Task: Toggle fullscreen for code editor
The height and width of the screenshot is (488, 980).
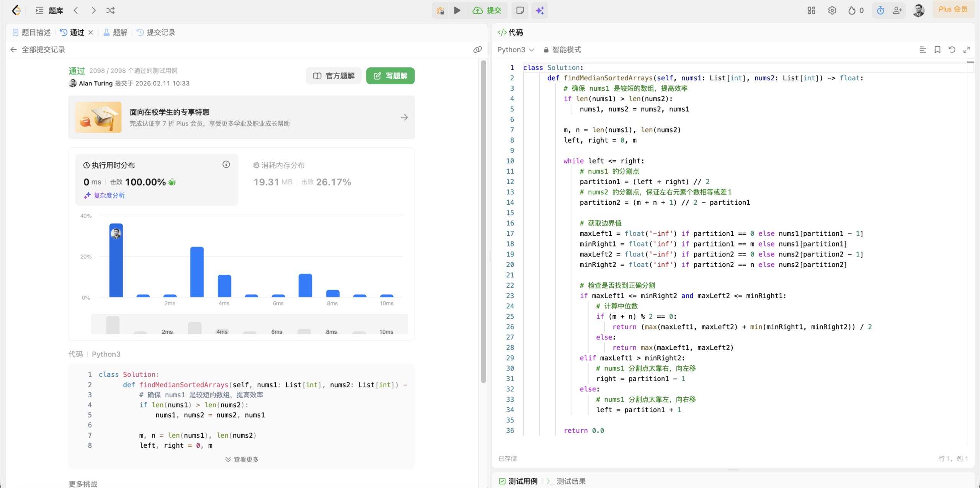Action: [967, 49]
